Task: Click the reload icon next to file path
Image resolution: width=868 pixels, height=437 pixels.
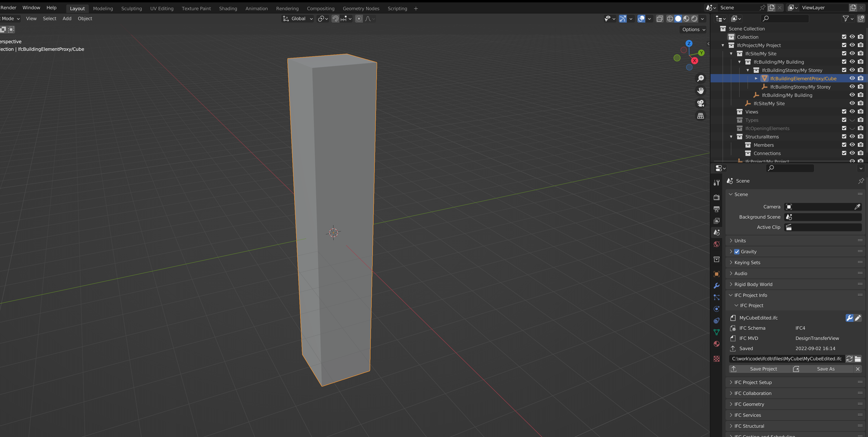Action: [x=849, y=359]
